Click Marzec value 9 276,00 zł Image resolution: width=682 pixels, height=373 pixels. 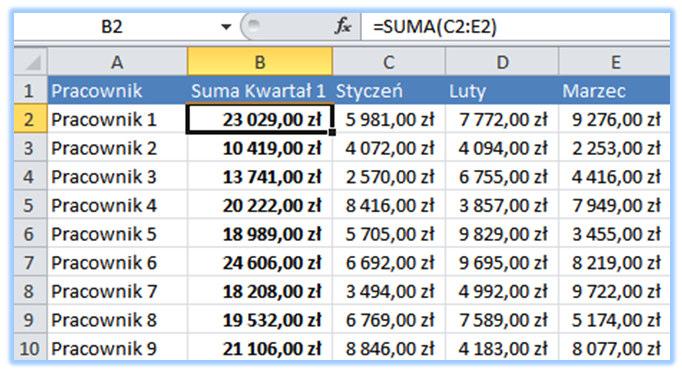pyautogui.click(x=615, y=119)
